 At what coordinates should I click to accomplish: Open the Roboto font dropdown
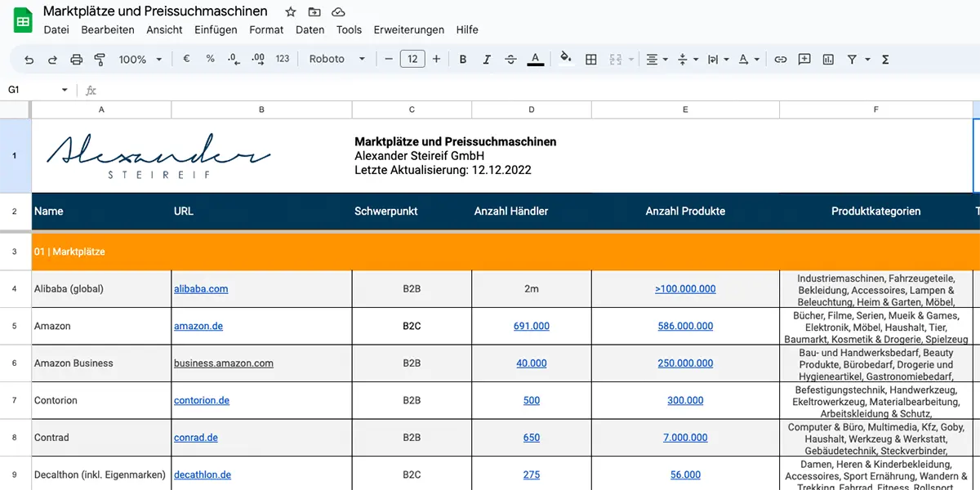(336, 59)
